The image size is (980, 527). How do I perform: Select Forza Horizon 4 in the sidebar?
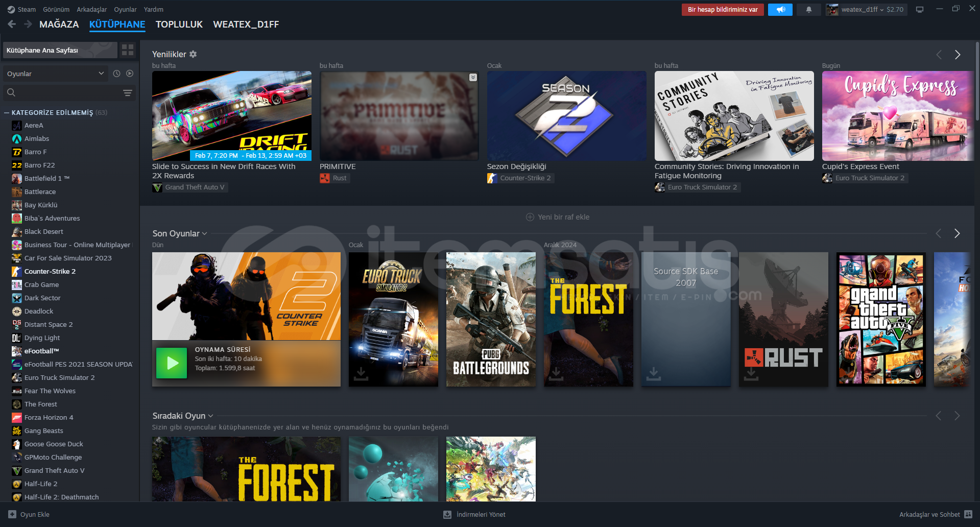[49, 417]
